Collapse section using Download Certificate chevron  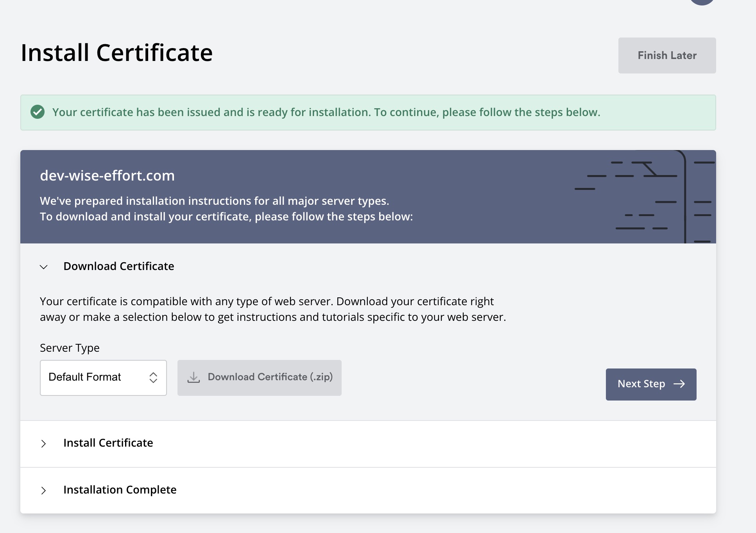coord(44,267)
